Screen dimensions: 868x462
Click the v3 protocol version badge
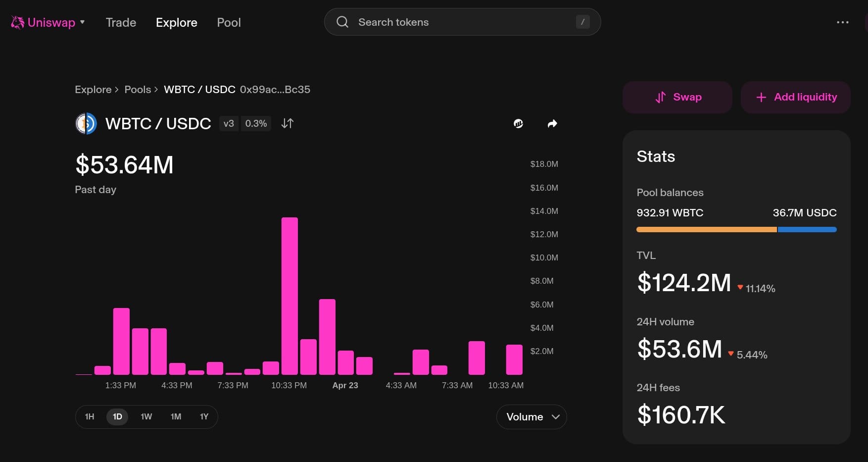(x=229, y=123)
